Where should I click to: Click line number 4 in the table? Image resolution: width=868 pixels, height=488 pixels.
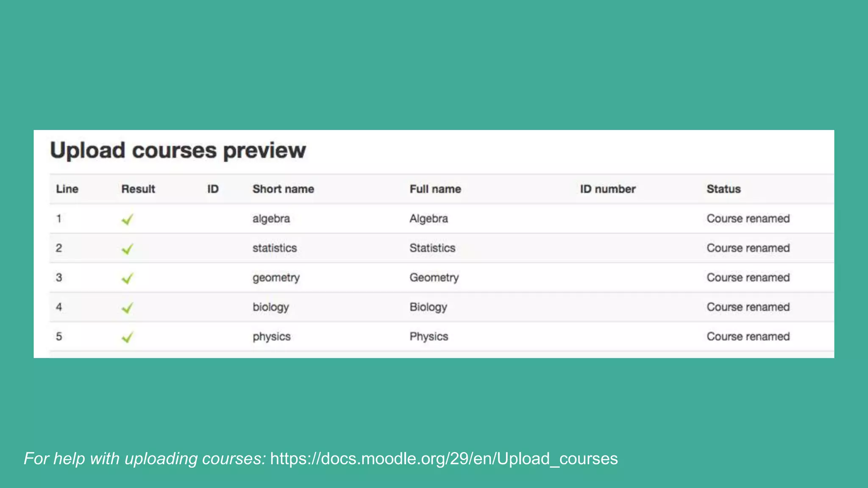click(x=59, y=307)
